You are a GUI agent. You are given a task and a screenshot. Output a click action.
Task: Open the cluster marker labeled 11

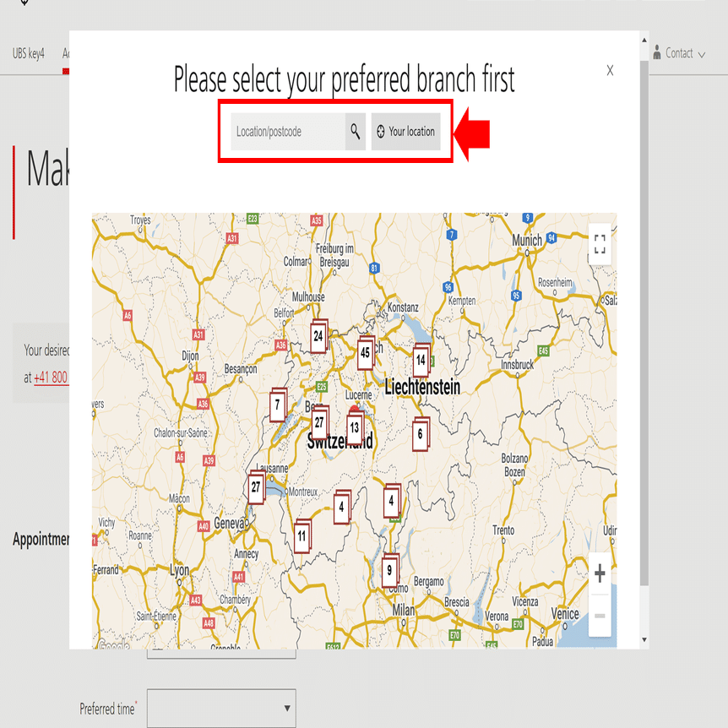302,536
